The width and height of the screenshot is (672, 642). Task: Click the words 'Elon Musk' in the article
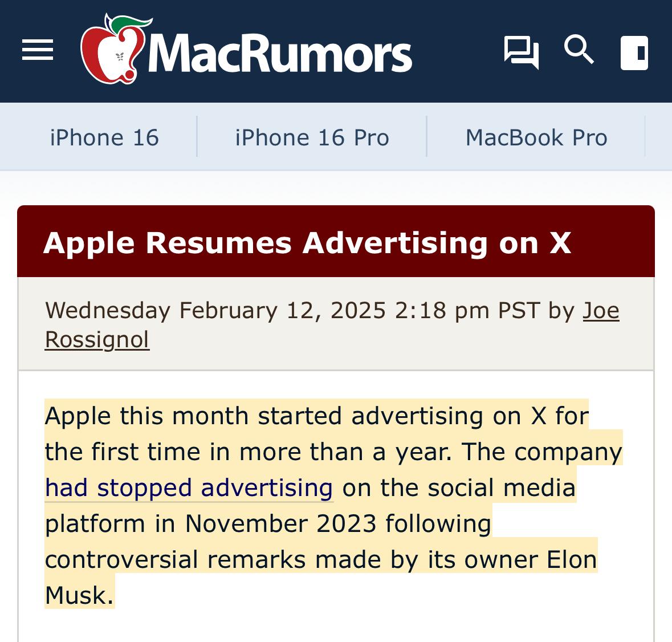click(571, 560)
